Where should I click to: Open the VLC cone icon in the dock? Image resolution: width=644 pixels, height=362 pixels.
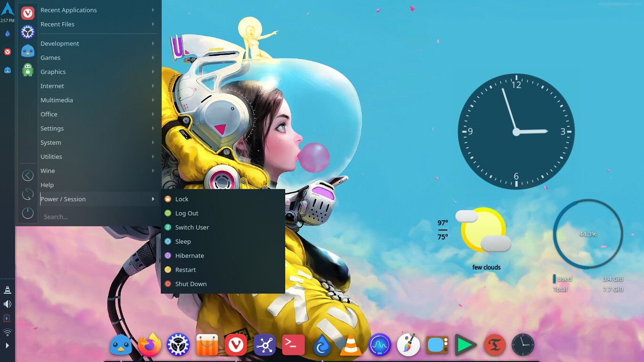coord(351,345)
